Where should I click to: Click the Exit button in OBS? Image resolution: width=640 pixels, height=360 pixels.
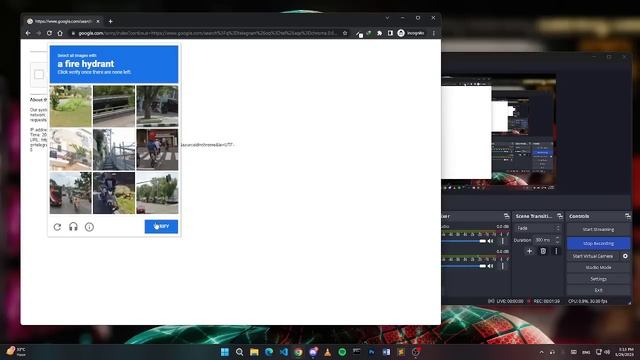[598, 290]
